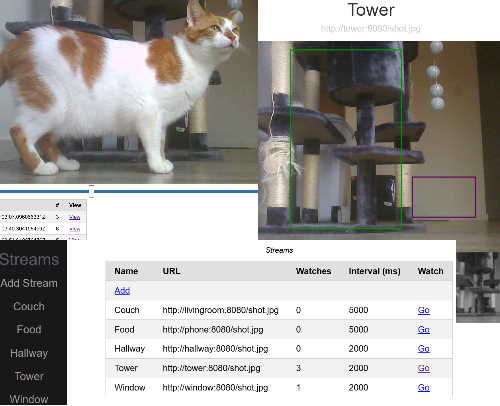Screen dimensions: 500x406
Task: Click the Tower stream URL under the title
Action: 371,29
